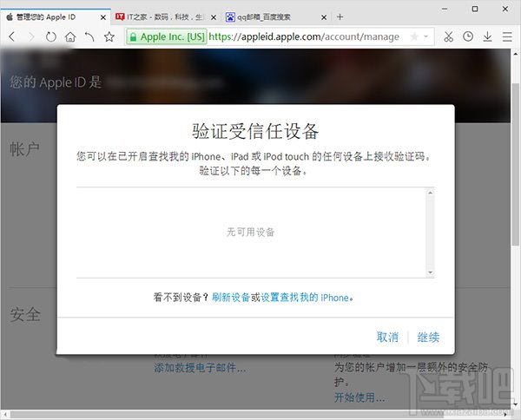Open browsing history clock icon

[468, 36]
